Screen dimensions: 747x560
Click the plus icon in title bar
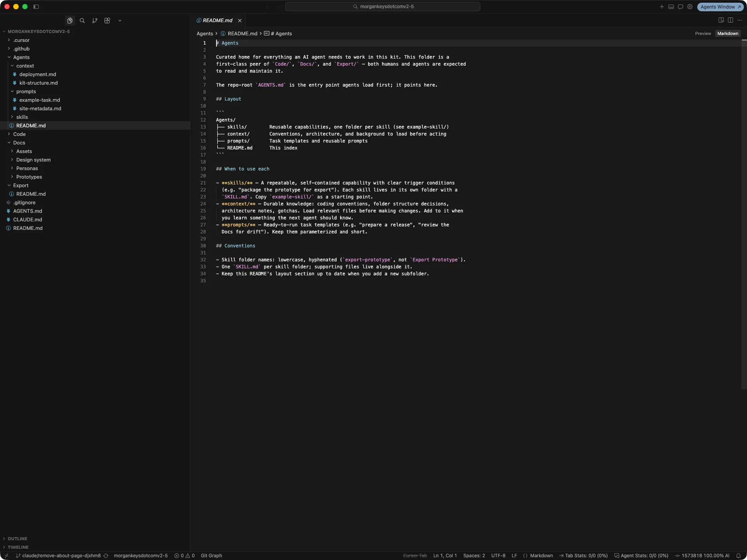[662, 7]
